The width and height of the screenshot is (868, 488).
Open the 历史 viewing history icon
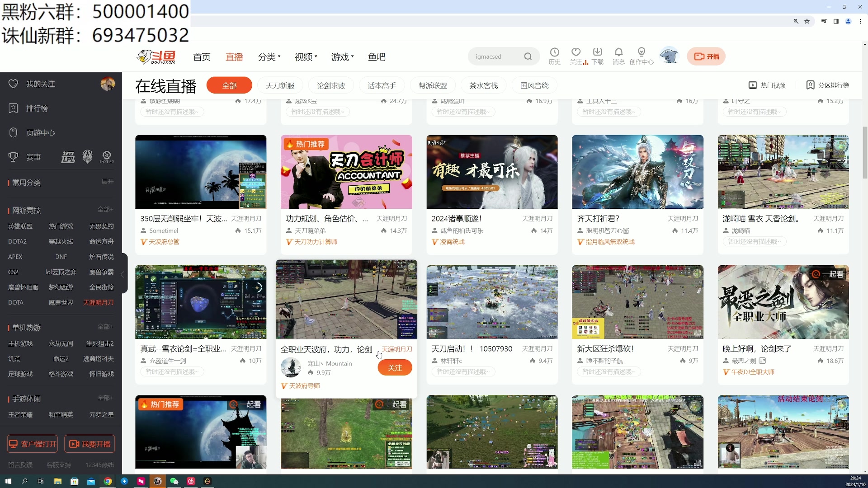[554, 55]
